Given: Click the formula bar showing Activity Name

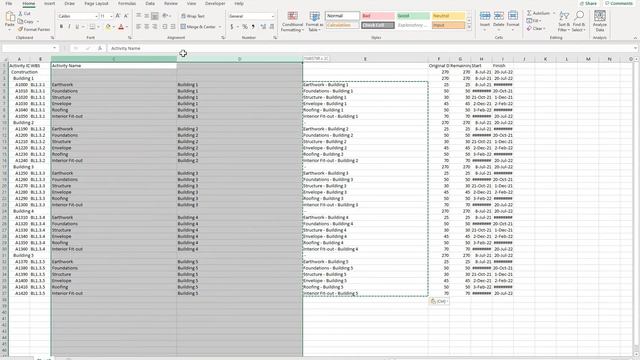Looking at the screenshot, I should pos(372,48).
